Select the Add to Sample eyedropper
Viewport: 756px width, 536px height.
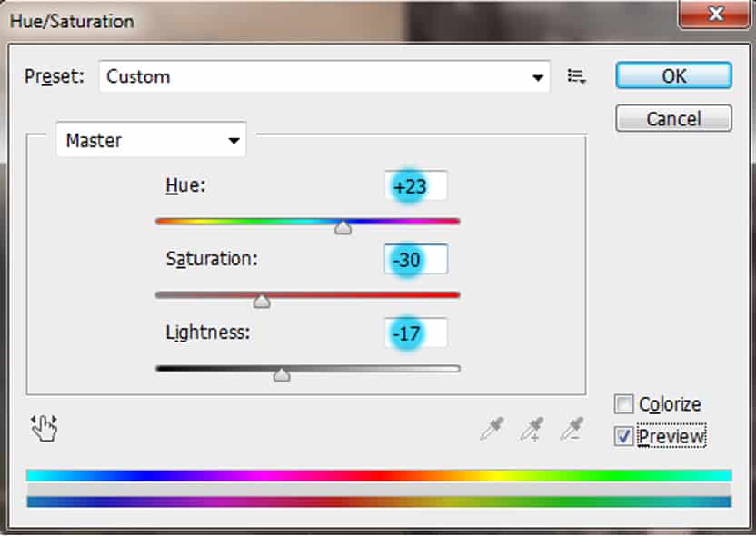click(532, 429)
